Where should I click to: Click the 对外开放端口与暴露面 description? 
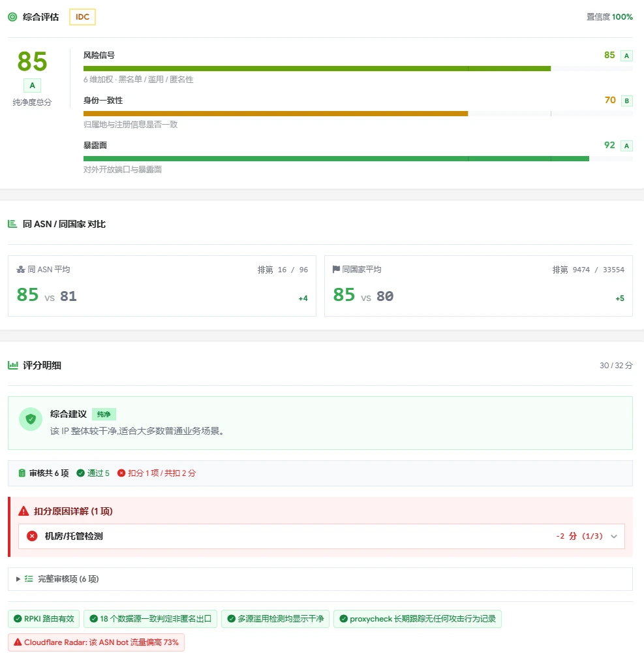pyautogui.click(x=123, y=170)
